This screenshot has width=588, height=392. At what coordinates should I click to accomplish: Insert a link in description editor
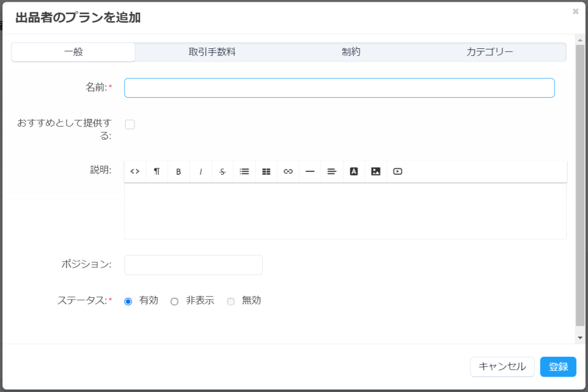288,172
